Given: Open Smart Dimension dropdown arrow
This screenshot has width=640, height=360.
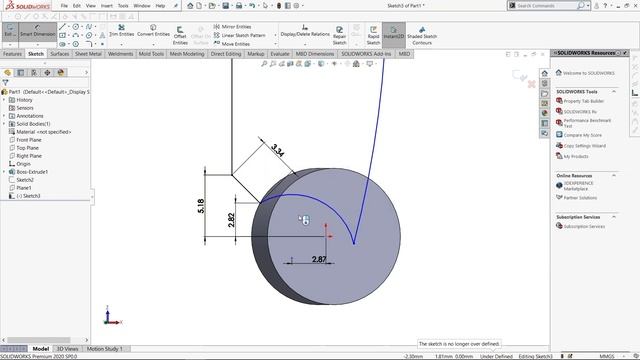Looking at the screenshot, I should pos(38,44).
